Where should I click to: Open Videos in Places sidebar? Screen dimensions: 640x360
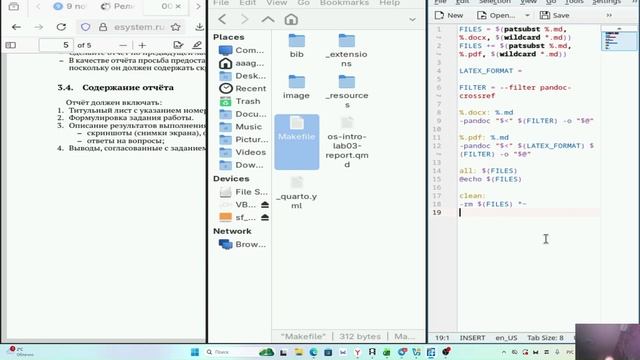pos(242,152)
